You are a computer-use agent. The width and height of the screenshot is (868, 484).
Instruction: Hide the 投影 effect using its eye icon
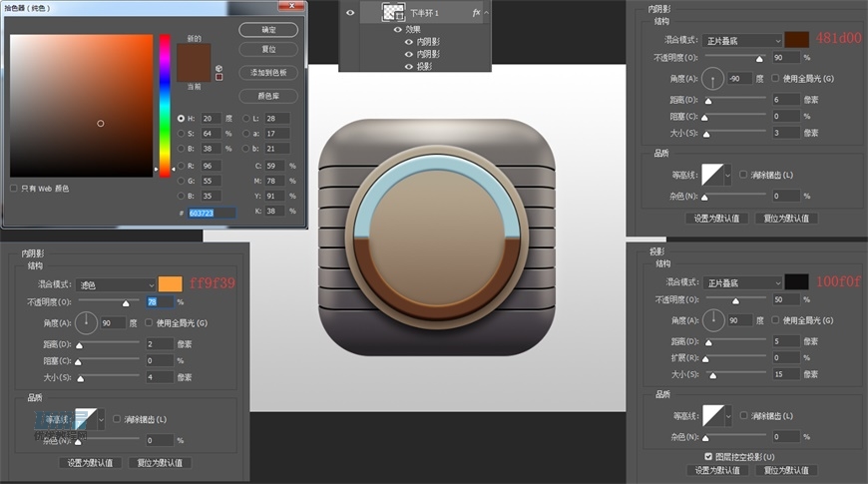409,66
